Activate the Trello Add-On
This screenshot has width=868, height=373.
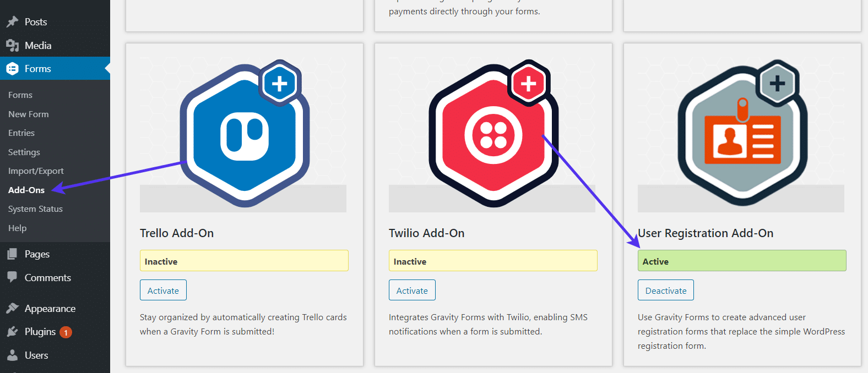[x=163, y=290]
